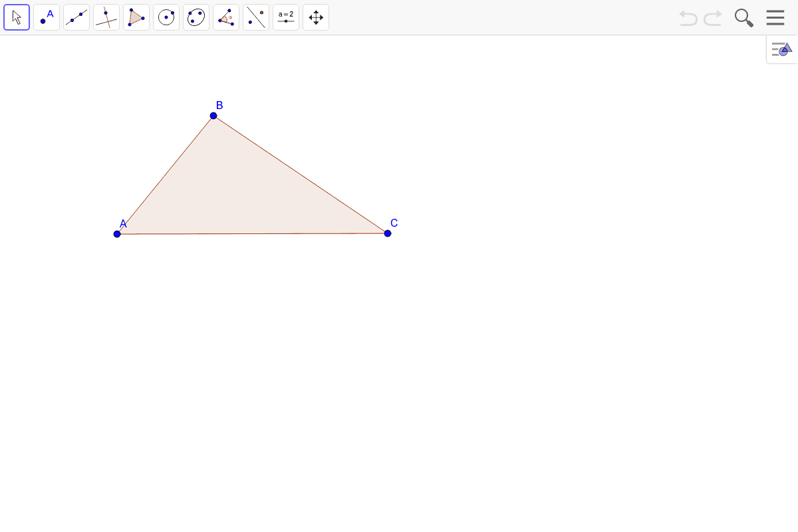Image resolution: width=798 pixels, height=532 pixels.
Task: Activate the Move Graphics View tool
Action: click(x=316, y=17)
